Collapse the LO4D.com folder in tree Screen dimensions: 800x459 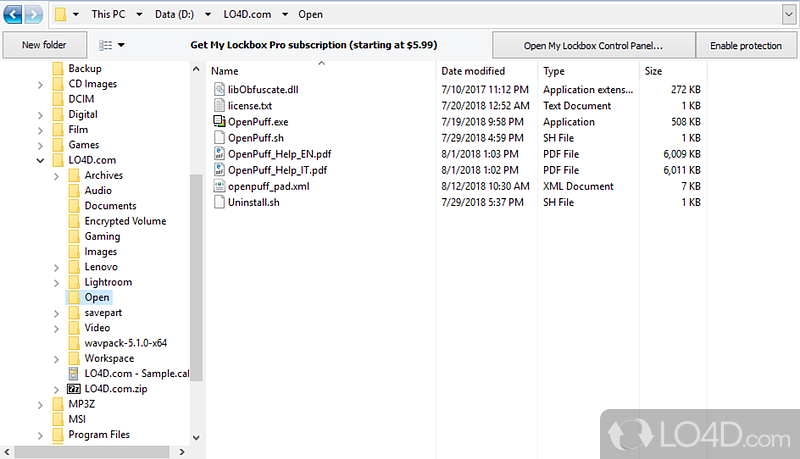[41, 160]
